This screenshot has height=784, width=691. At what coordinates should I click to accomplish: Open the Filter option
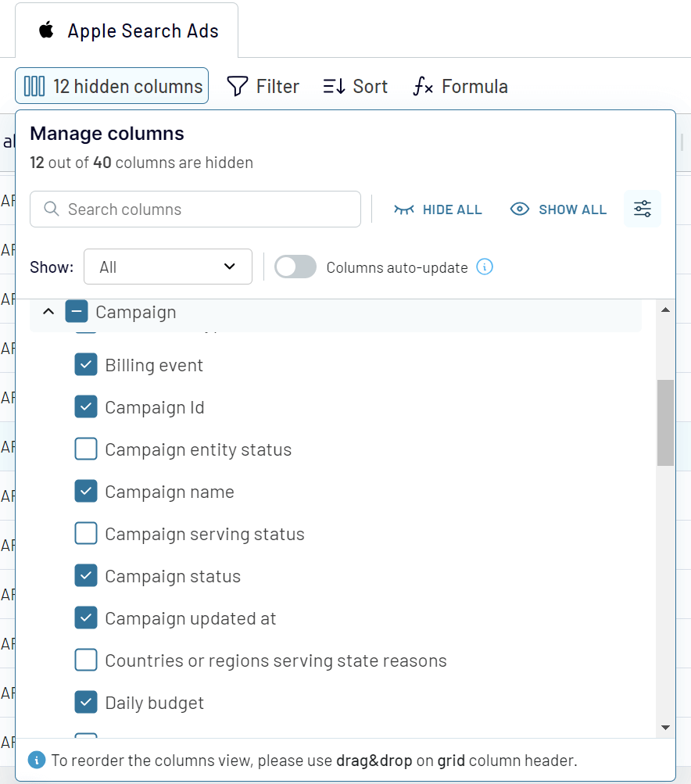(x=263, y=86)
